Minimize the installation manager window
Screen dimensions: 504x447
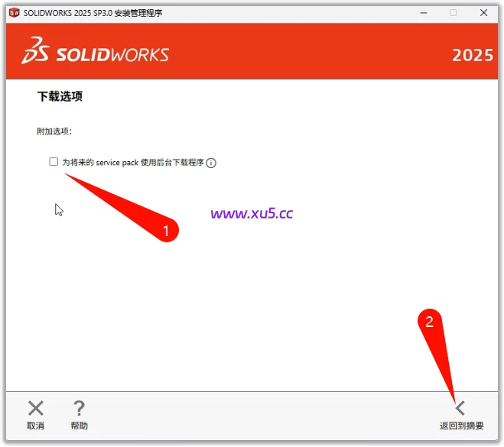click(424, 13)
